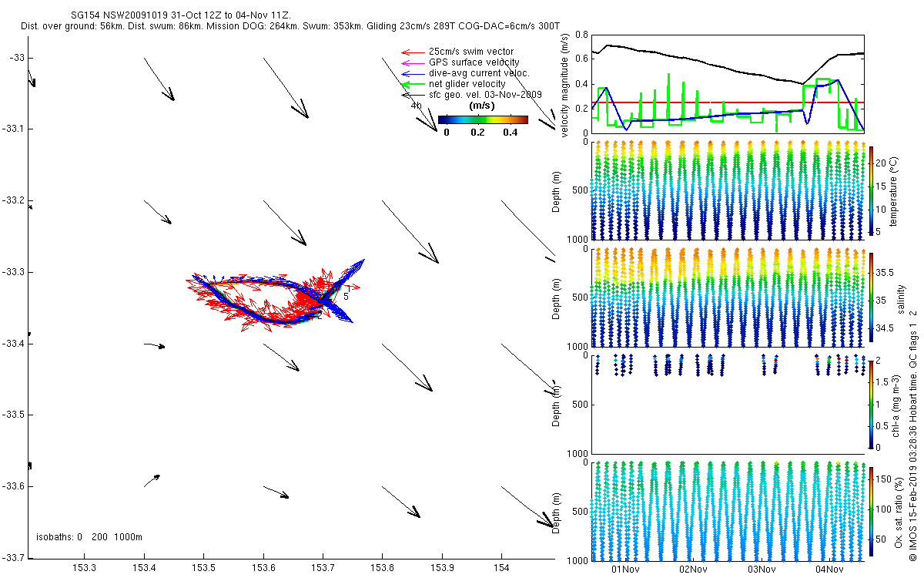The height and width of the screenshot is (578, 924).
Task: Click the 'velocity magnitude (m/s)' axis label
Action: [566, 85]
